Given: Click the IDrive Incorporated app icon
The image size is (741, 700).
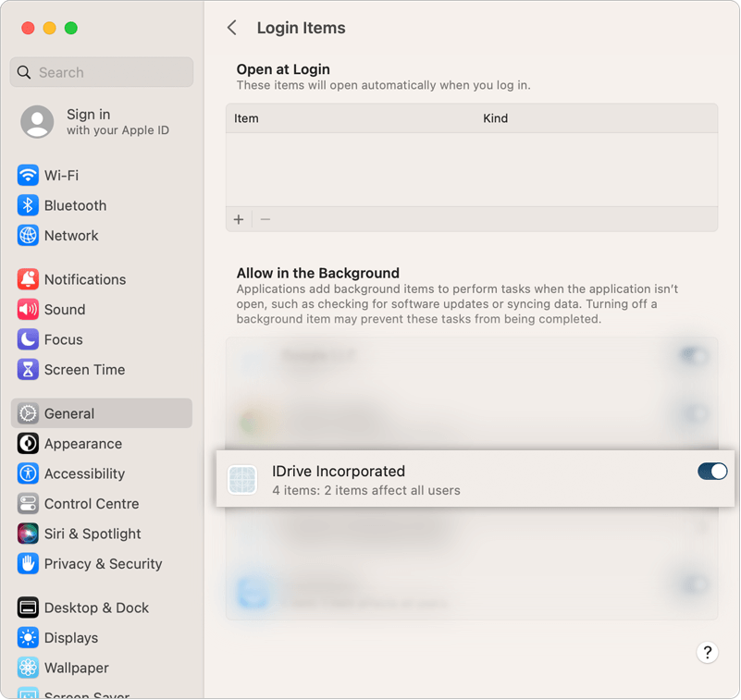Looking at the screenshot, I should (x=242, y=480).
